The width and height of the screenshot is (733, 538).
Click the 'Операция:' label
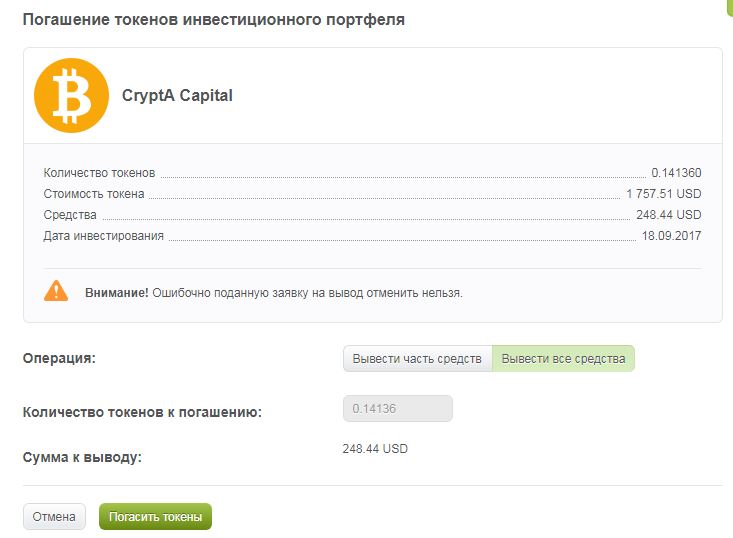[x=59, y=359]
